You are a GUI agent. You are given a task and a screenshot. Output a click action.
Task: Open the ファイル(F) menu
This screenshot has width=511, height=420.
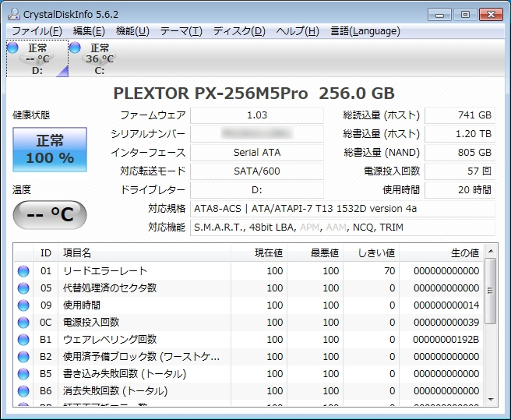(37, 31)
